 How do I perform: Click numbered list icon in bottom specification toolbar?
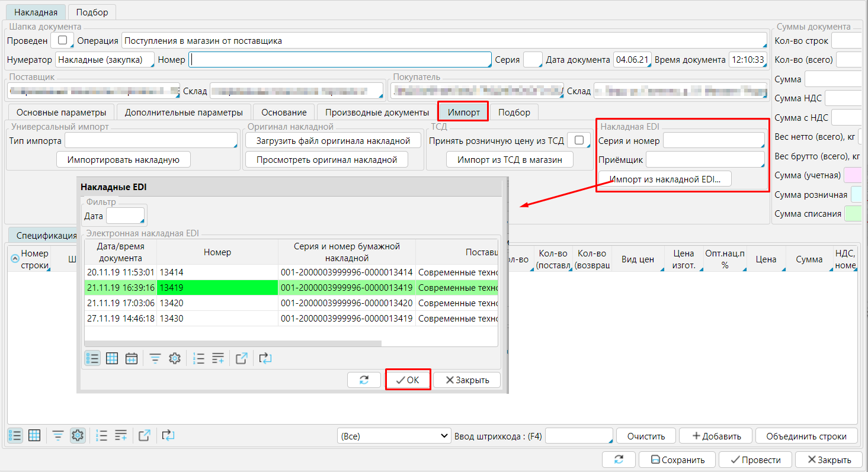coord(101,436)
